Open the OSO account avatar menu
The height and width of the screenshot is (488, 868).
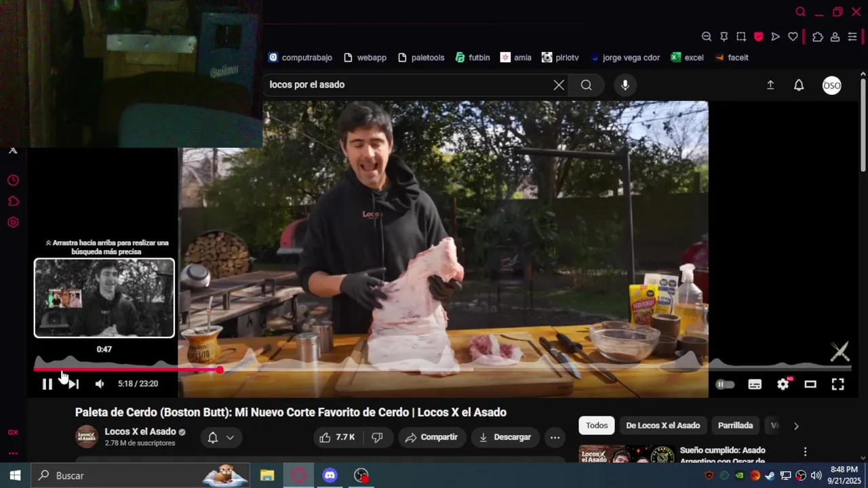point(832,85)
